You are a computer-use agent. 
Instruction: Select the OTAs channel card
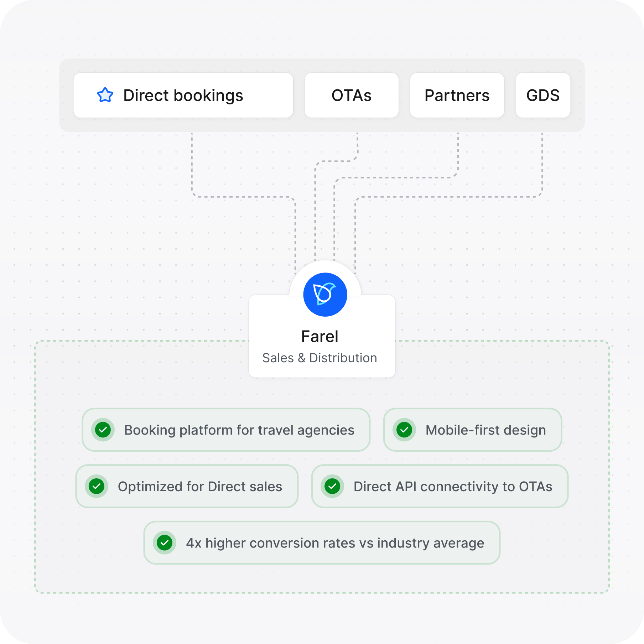pos(351,95)
